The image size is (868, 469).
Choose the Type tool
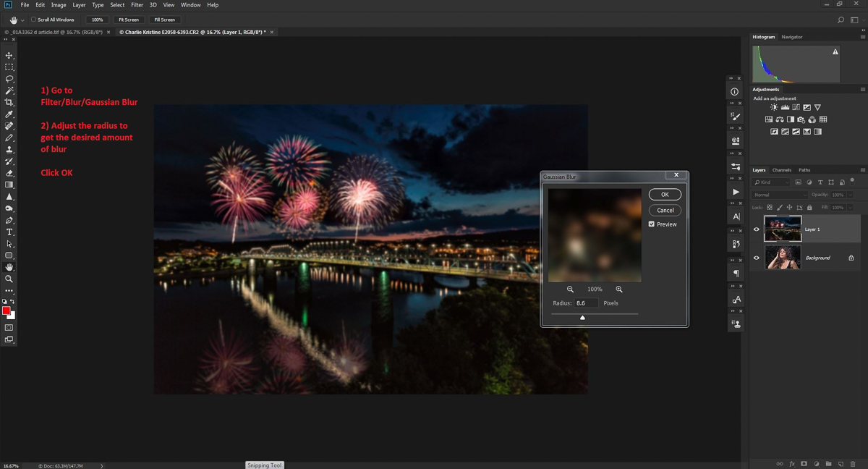(x=9, y=232)
